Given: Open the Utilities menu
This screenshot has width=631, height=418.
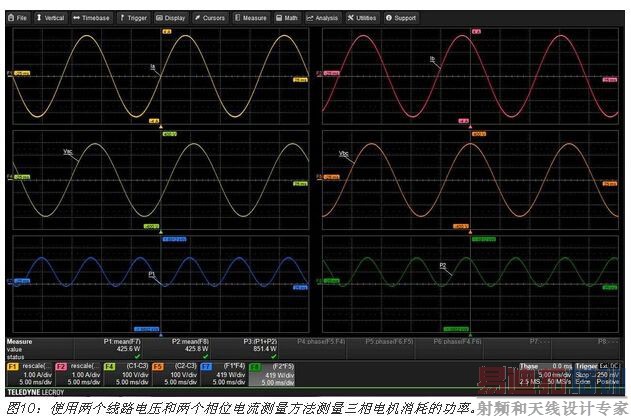Looking at the screenshot, I should click(x=362, y=18).
